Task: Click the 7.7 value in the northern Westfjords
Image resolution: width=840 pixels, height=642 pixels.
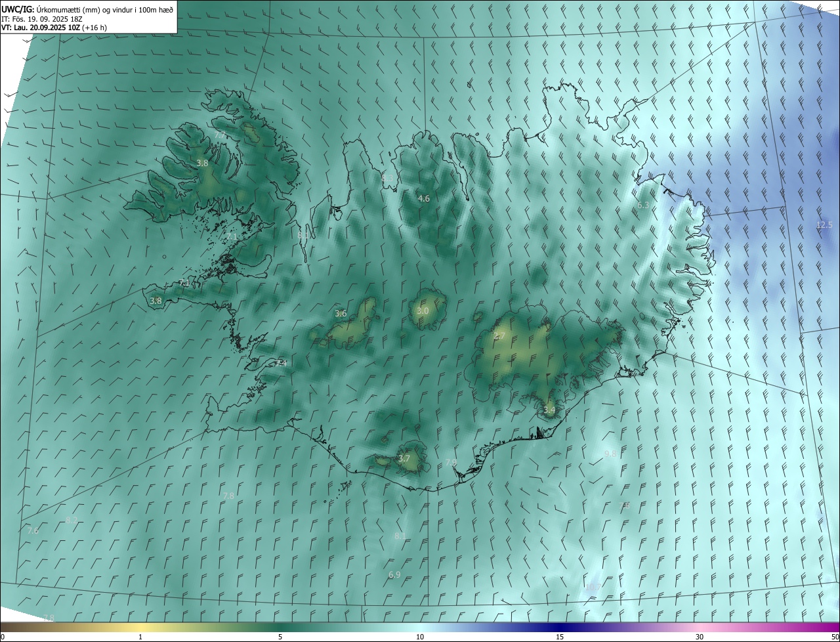Action: pos(220,135)
